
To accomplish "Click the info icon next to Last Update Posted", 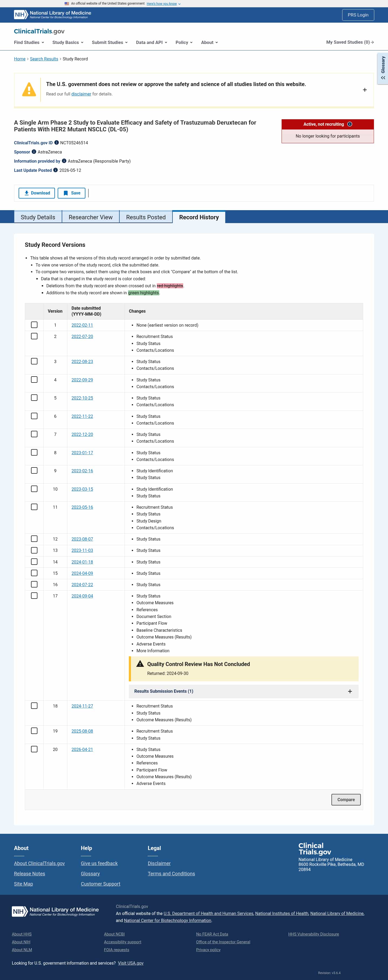I will pos(56,170).
